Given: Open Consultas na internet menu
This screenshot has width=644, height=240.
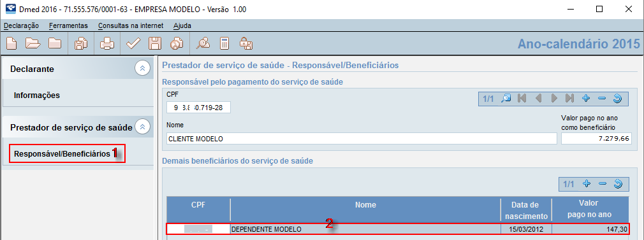Looking at the screenshot, I should click(x=131, y=25).
